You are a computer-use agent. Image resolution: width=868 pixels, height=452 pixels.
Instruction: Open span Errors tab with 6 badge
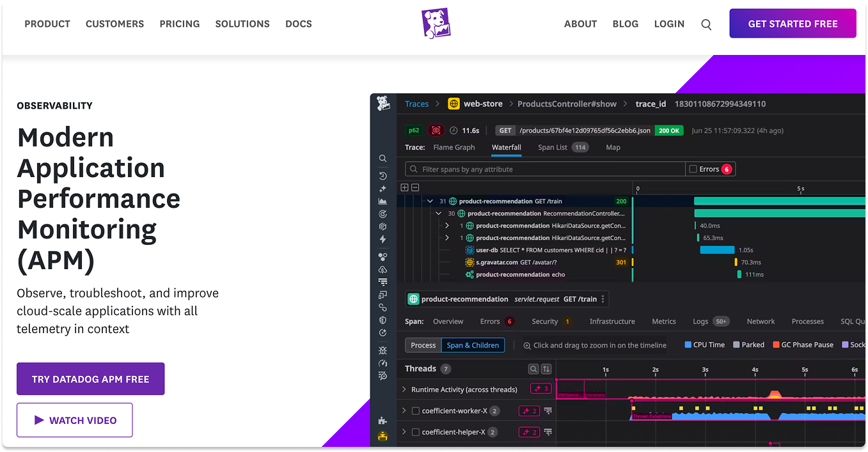point(498,322)
